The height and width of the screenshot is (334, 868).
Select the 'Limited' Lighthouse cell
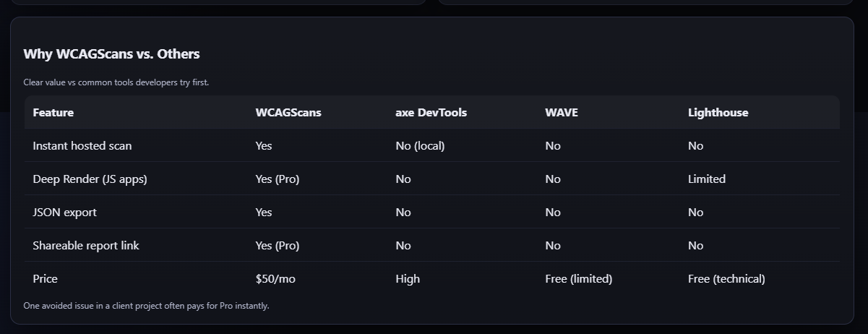tap(707, 179)
